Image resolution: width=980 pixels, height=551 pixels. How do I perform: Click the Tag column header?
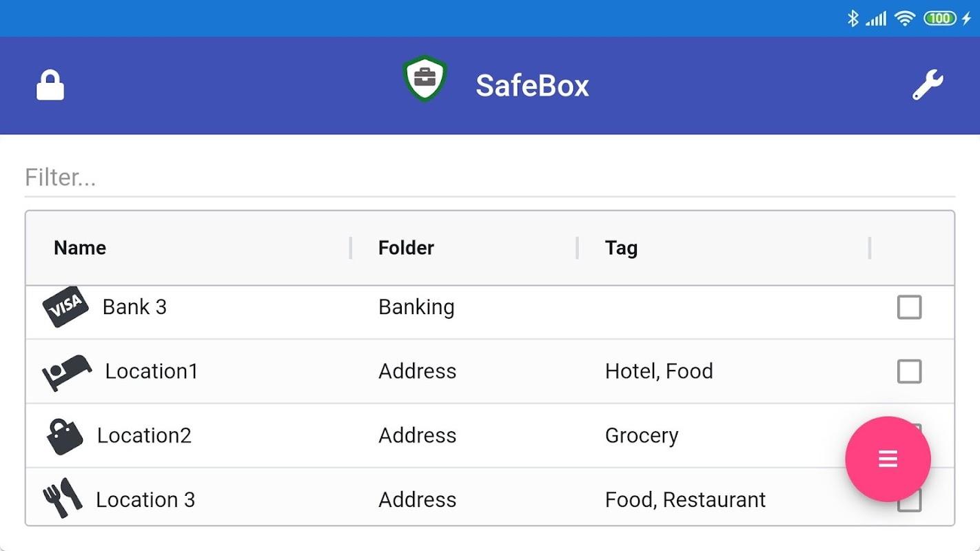pyautogui.click(x=621, y=248)
